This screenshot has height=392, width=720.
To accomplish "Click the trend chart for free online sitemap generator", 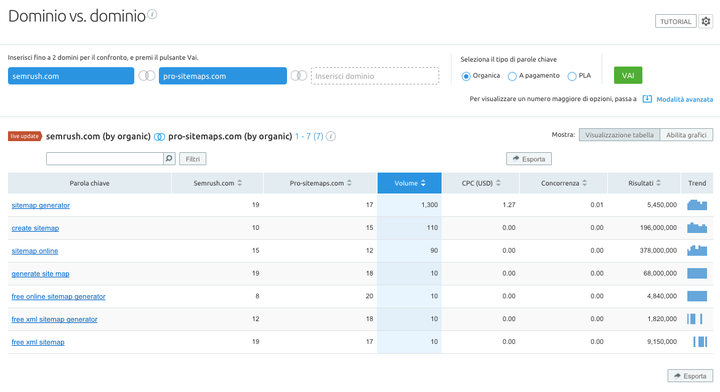I will (x=697, y=296).
